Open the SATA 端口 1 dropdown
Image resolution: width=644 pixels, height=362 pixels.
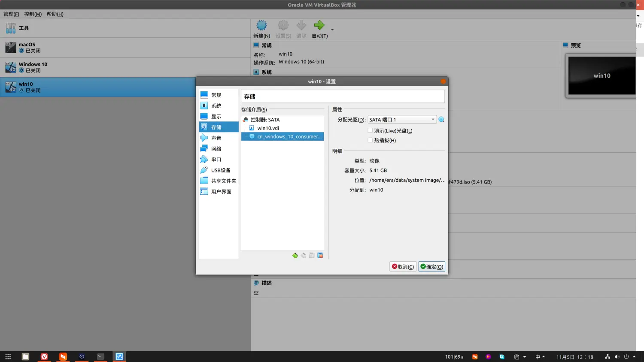(x=402, y=120)
